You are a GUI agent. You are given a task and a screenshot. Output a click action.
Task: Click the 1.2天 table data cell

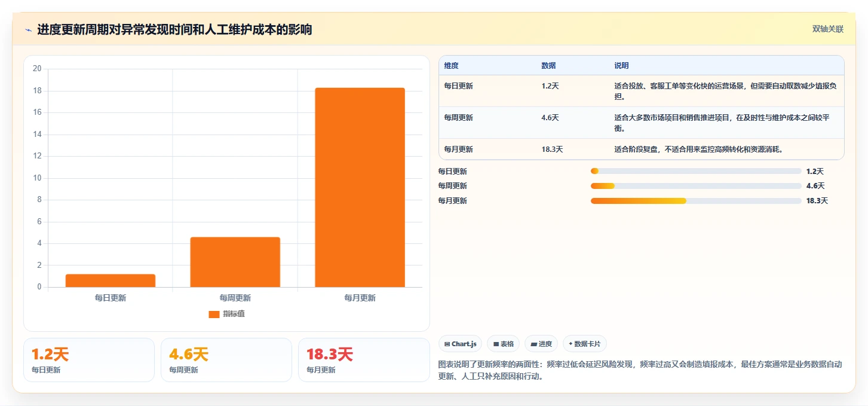click(550, 86)
